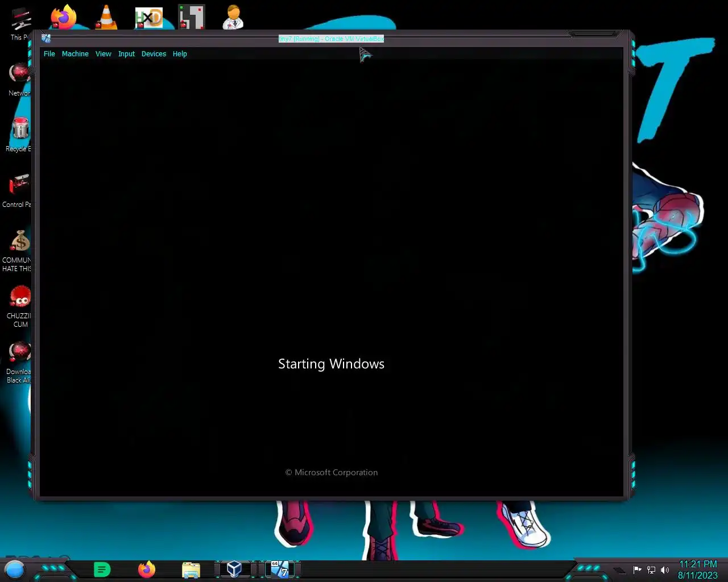Open the Machine menu
This screenshot has height=582, width=728.
coord(75,54)
